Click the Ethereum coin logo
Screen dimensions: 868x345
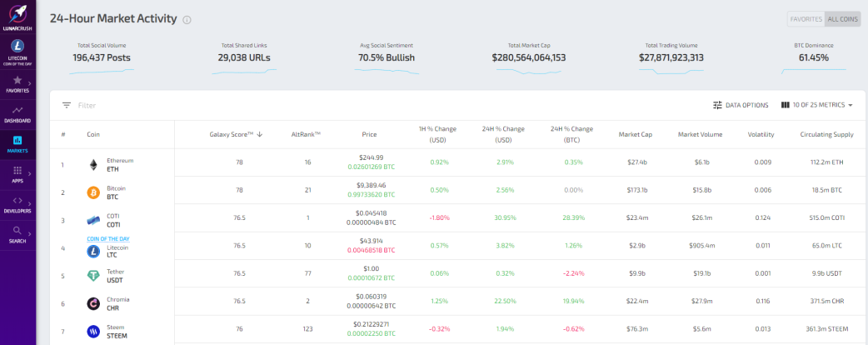[93, 164]
